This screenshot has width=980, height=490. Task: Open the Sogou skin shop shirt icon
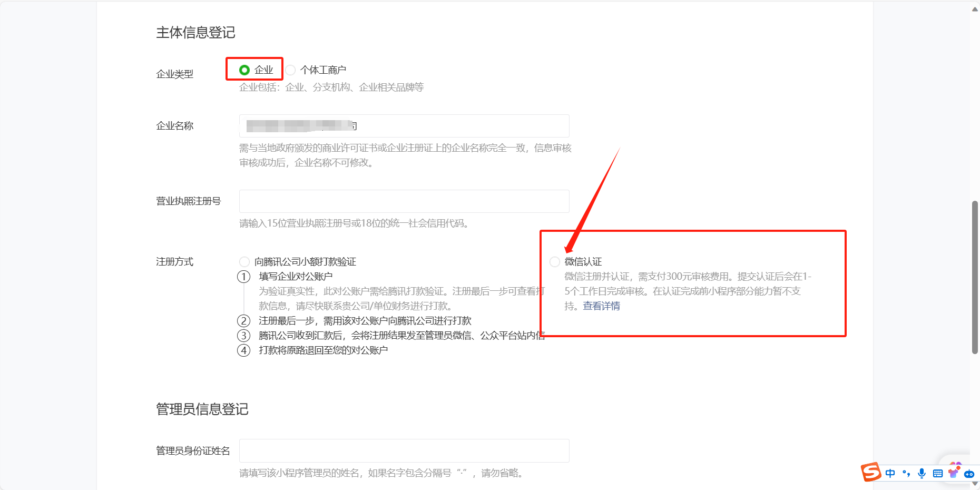953,473
